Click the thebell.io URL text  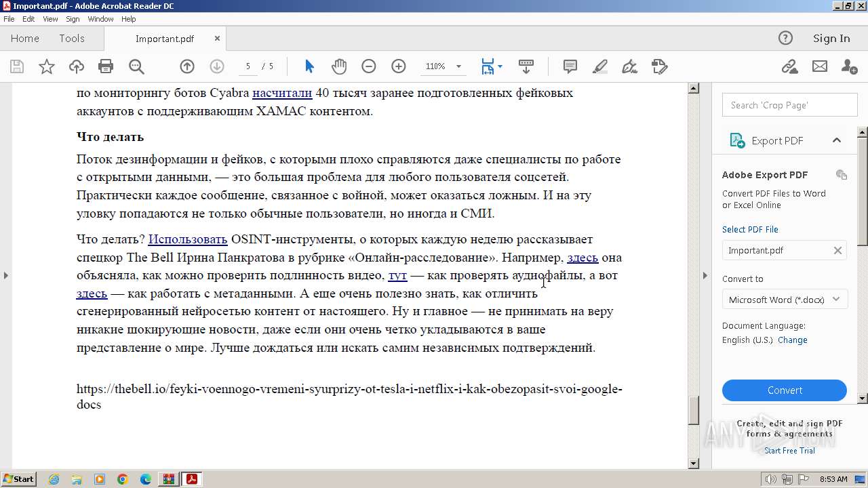pyautogui.click(x=349, y=396)
